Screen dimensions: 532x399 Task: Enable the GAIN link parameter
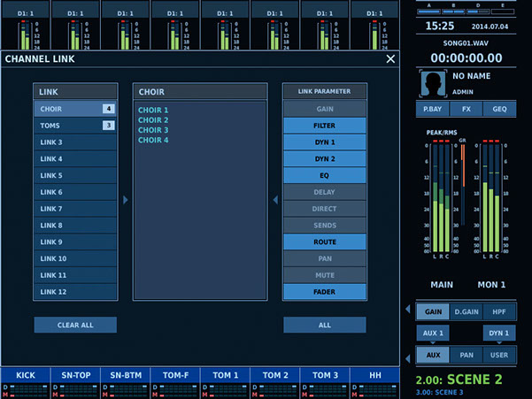[324, 109]
